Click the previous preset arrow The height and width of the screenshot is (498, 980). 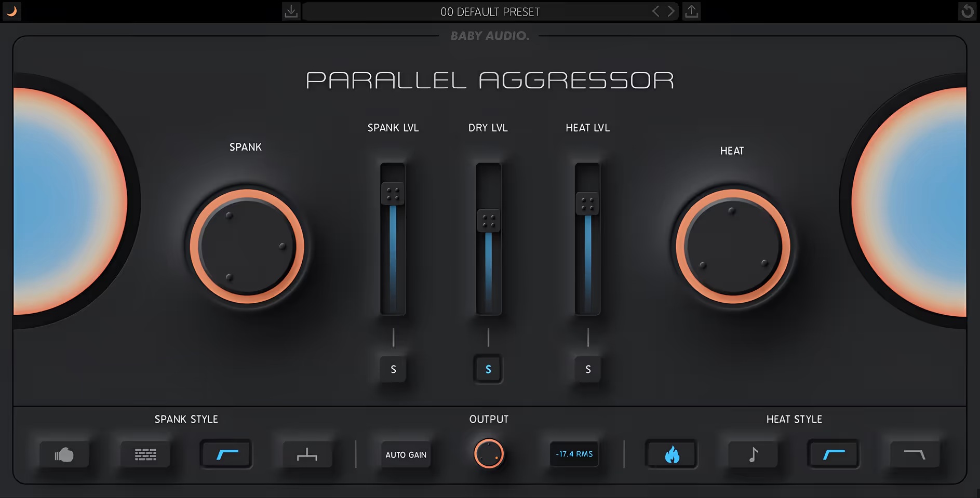pos(656,11)
